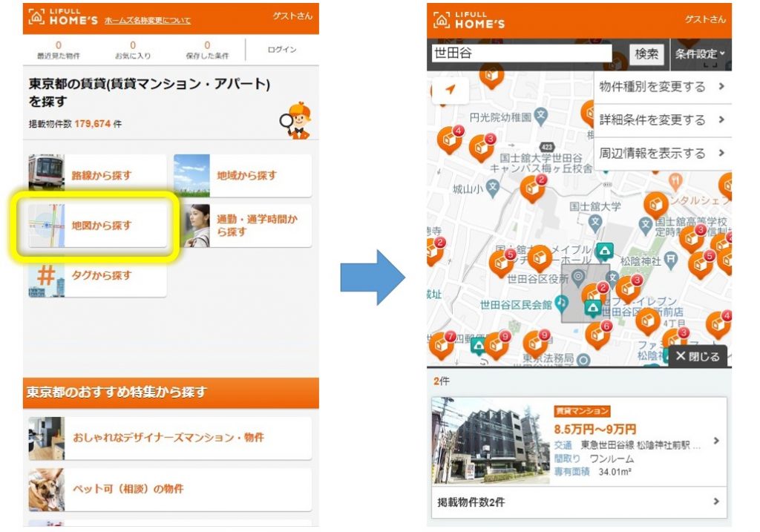Open ホームズ名称変更について link
This screenshot has width=760, height=532.
pos(148,20)
